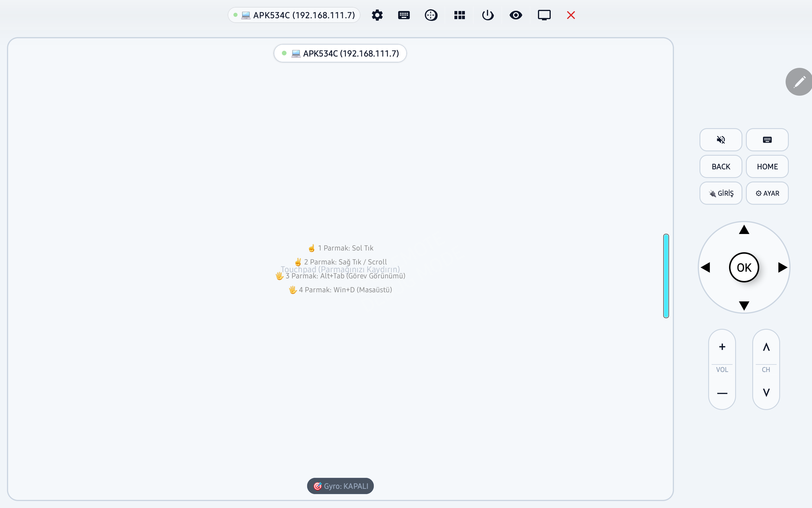Decrease volume with the minus button
812x508 pixels.
(722, 393)
